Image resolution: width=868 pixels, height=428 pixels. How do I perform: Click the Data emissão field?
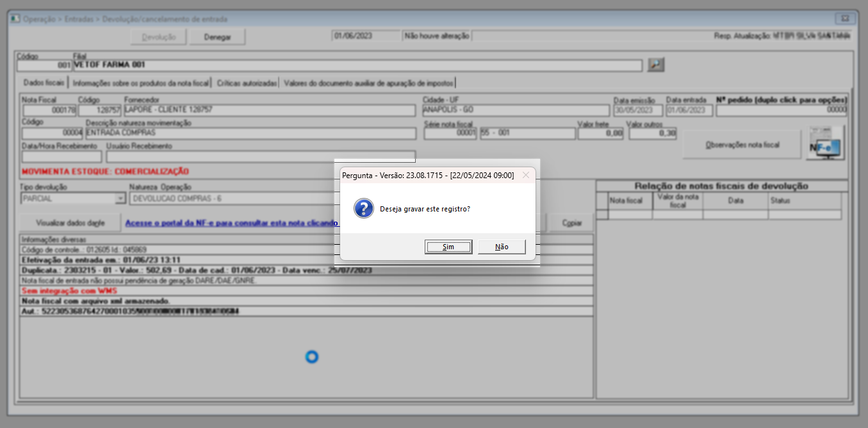click(637, 110)
